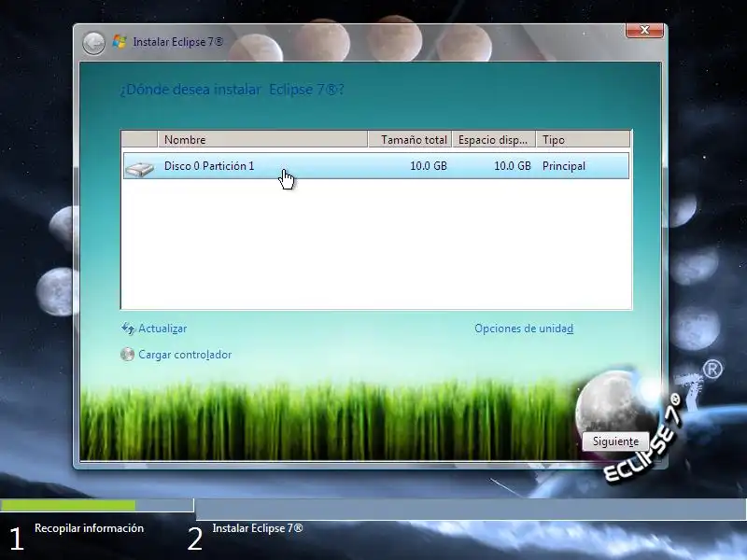Click the Tipo column header
Screen dimensions: 747x560
tap(583, 139)
